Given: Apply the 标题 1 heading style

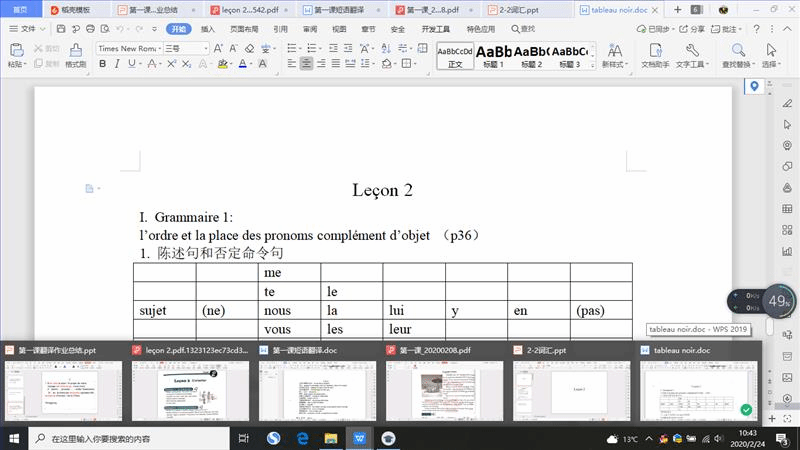Looking at the screenshot, I should [x=494, y=55].
